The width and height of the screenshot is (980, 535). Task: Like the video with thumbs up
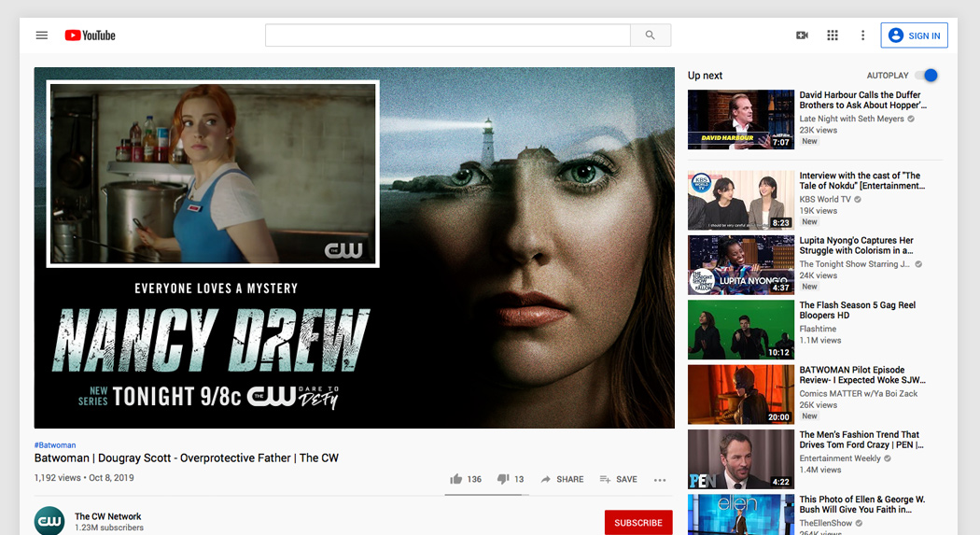(466, 479)
